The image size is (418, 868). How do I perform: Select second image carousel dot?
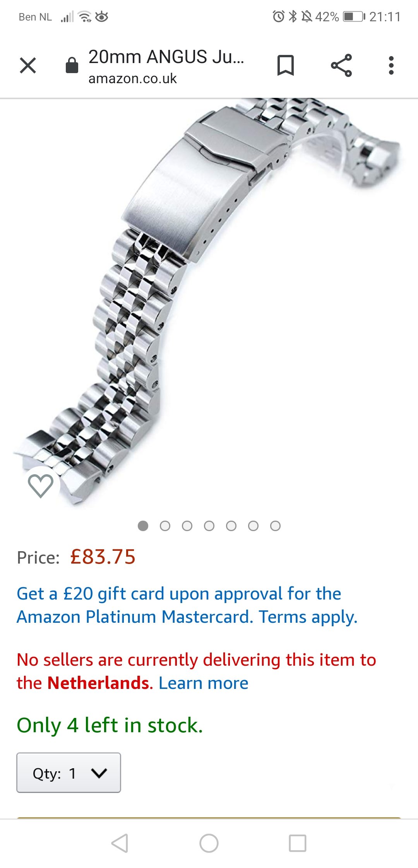pos(165,526)
